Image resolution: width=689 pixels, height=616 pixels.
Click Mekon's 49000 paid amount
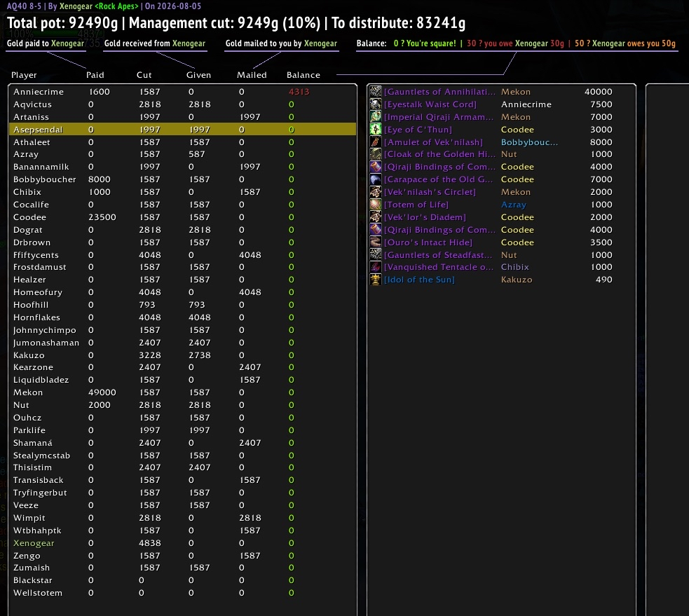pos(102,392)
